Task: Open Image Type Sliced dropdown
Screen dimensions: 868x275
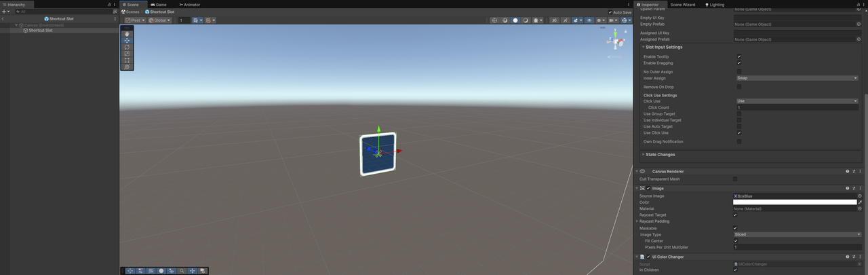Action: pyautogui.click(x=797, y=234)
